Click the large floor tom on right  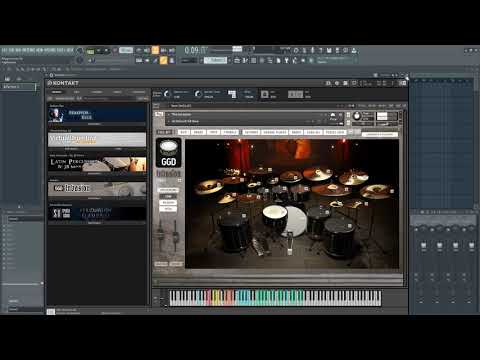[339, 237]
